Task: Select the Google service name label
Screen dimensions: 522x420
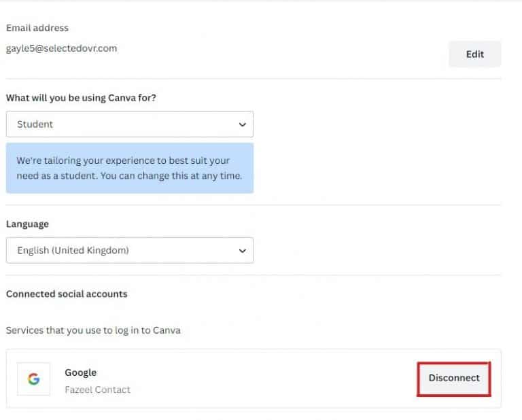Action: click(x=80, y=372)
